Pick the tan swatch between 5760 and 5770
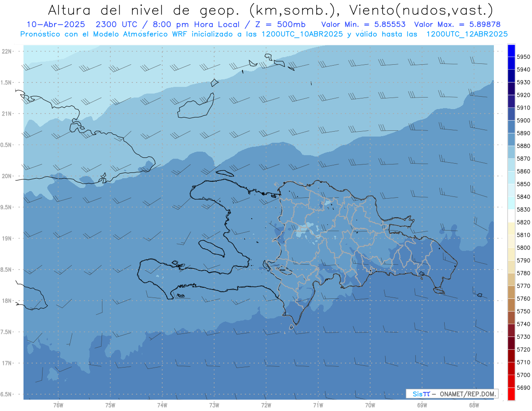Image resolution: width=532 pixels, height=411 pixels. click(x=511, y=292)
